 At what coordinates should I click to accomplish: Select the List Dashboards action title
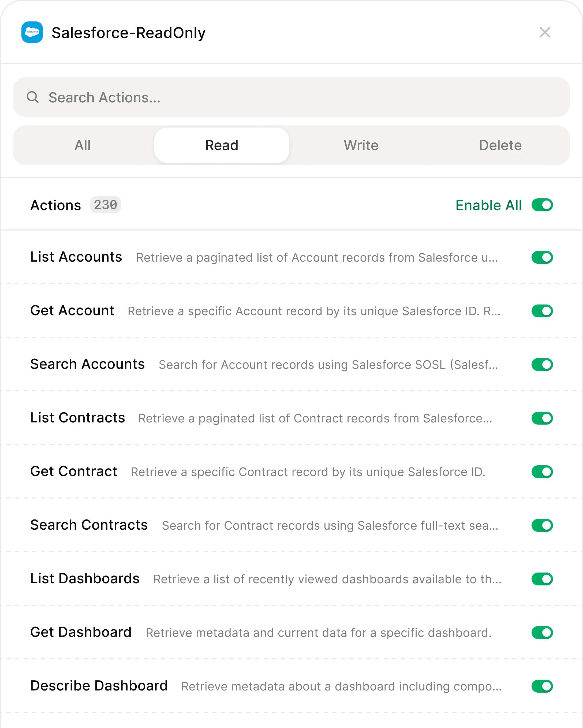(85, 579)
